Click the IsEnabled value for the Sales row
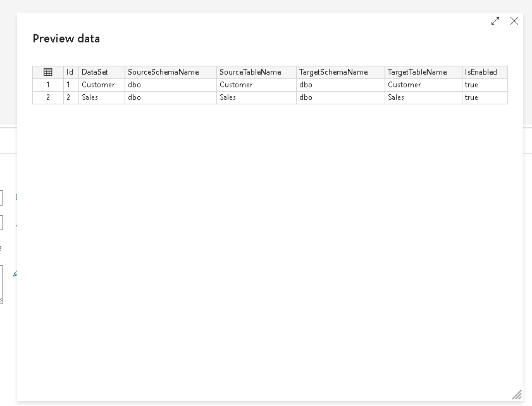Screen dimensions: 532x406 coord(471,97)
